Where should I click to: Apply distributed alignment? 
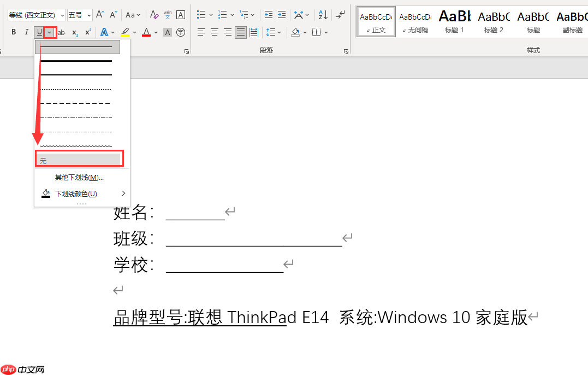tap(254, 32)
